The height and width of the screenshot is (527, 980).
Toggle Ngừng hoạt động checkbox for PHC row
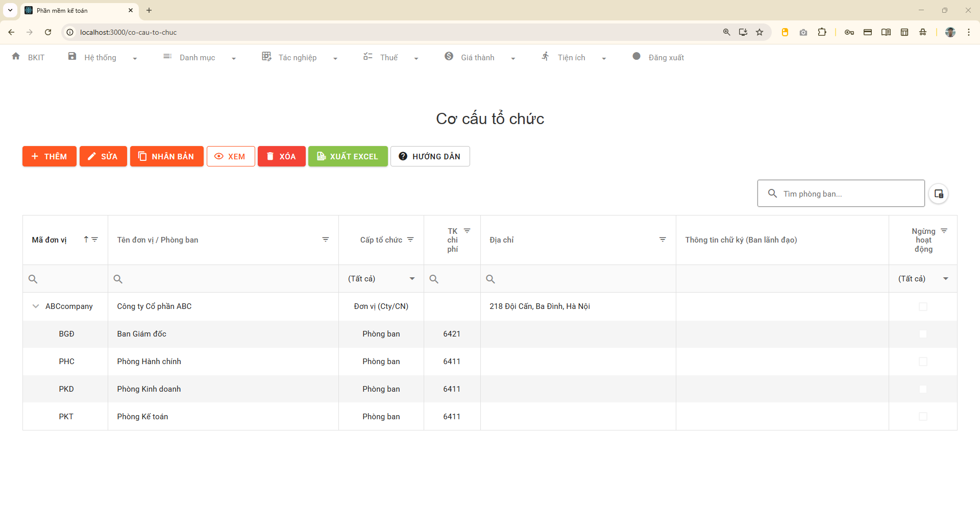coord(923,362)
